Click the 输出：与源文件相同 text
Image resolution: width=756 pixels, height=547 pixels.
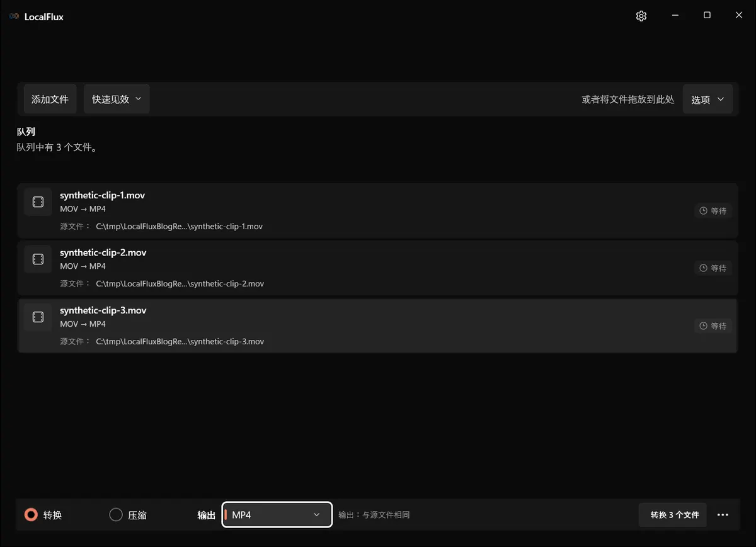point(374,515)
